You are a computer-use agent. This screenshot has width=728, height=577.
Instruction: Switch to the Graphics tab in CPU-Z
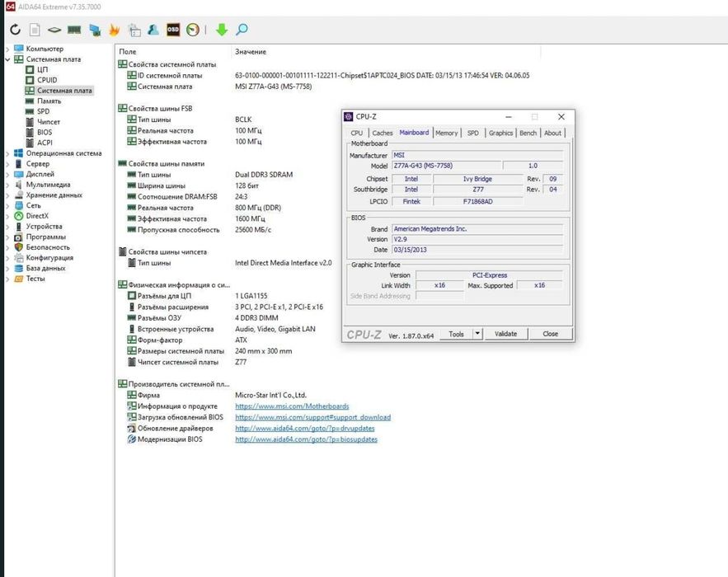500,133
